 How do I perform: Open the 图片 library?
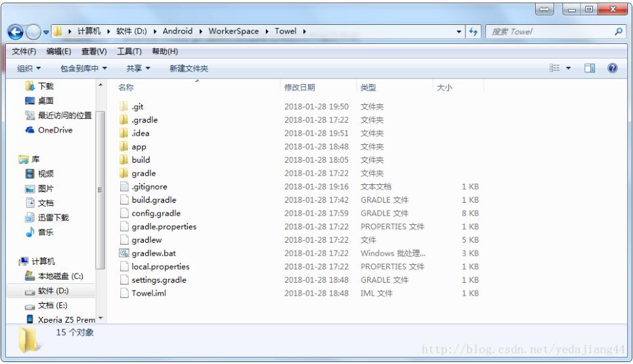point(39,188)
